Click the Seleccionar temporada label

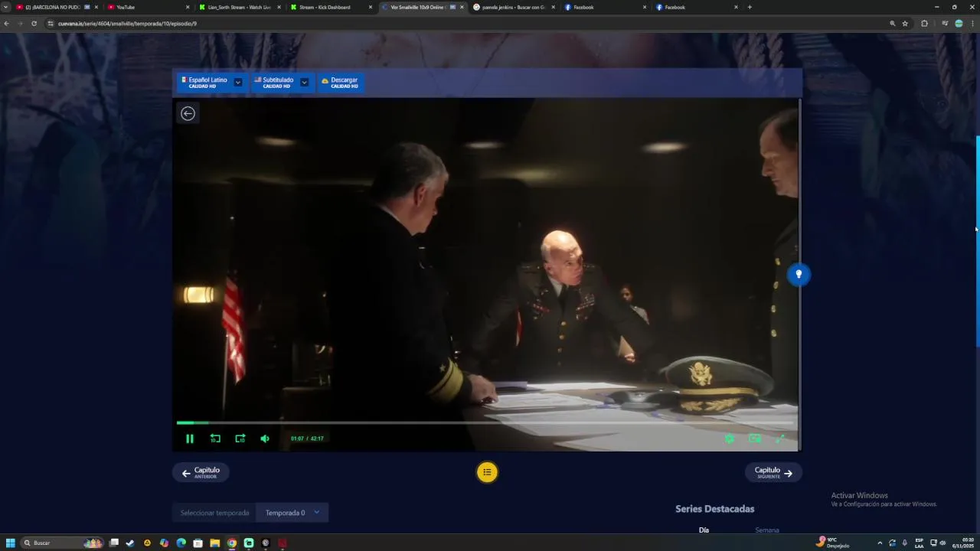tap(214, 513)
